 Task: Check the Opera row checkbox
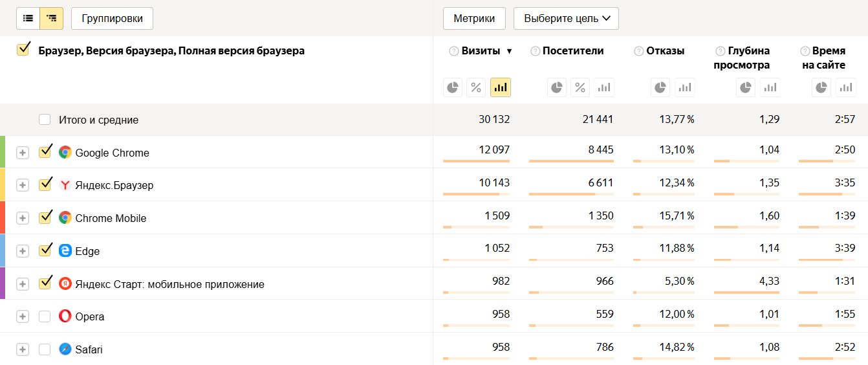pyautogui.click(x=45, y=316)
